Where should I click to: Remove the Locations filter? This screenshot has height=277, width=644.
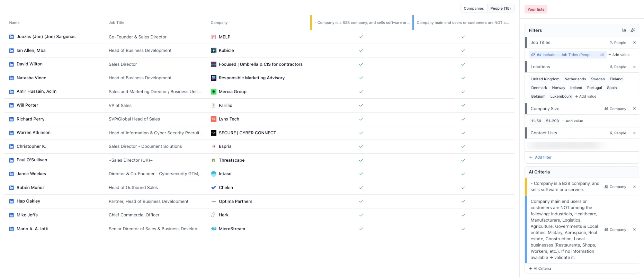(634, 67)
